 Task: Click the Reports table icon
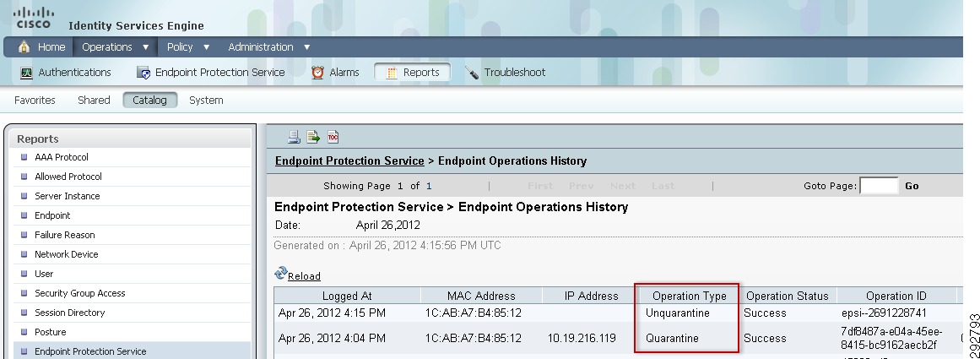tap(392, 73)
